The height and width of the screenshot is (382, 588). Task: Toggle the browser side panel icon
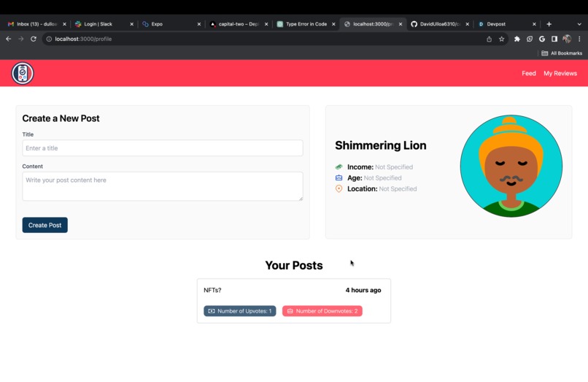[554, 39]
